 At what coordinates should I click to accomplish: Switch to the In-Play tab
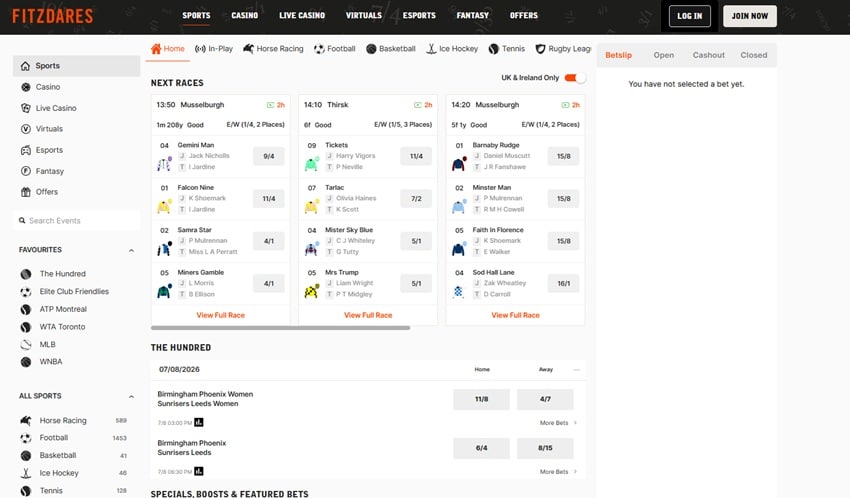[214, 49]
